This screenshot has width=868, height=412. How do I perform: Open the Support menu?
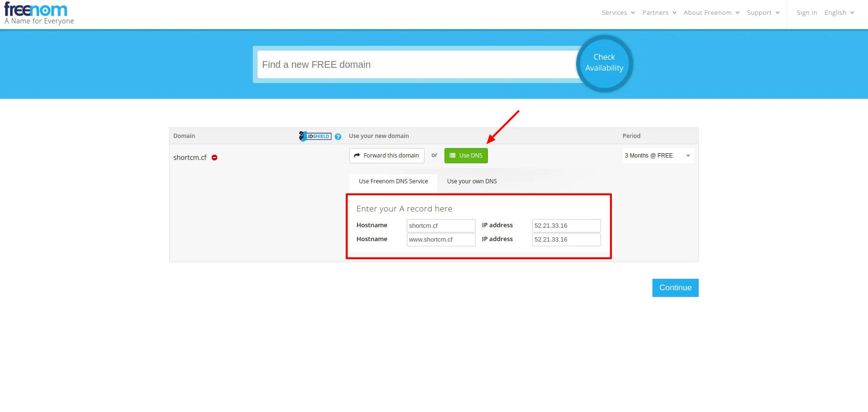[763, 13]
